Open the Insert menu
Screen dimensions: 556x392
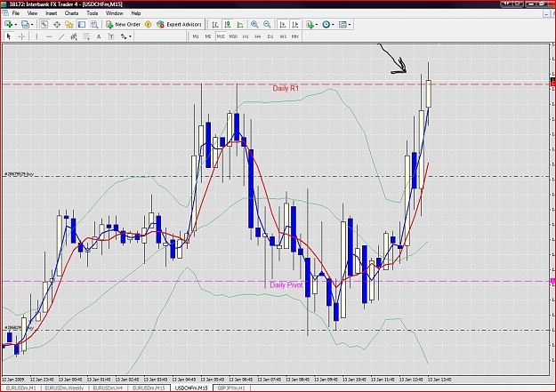tap(52, 13)
